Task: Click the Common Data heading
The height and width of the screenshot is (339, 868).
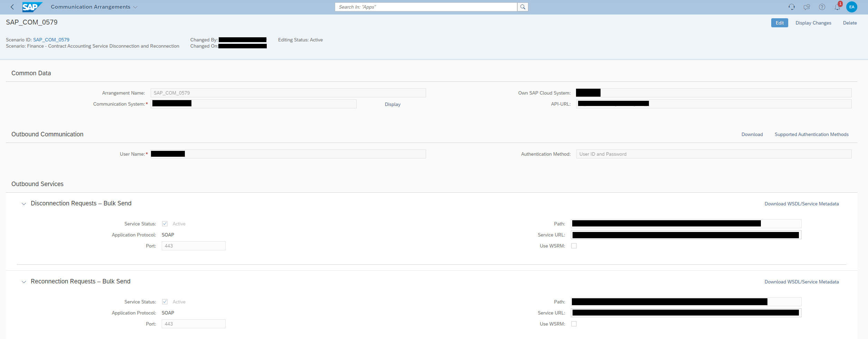Action: (31, 73)
